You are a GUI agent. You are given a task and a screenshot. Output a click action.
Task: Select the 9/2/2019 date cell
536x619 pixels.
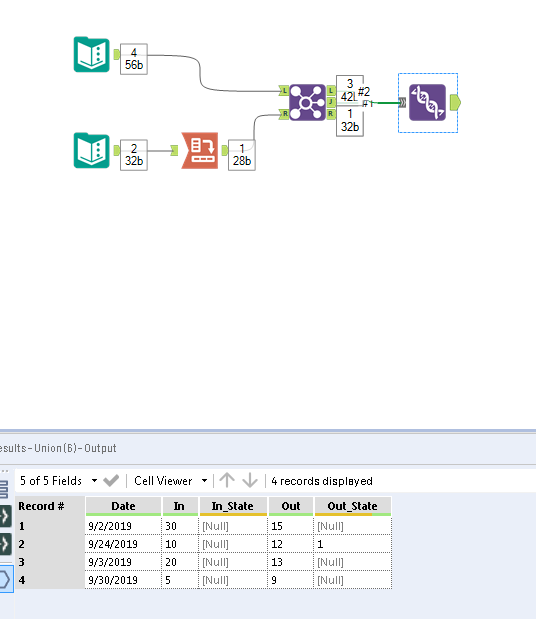coord(123,526)
